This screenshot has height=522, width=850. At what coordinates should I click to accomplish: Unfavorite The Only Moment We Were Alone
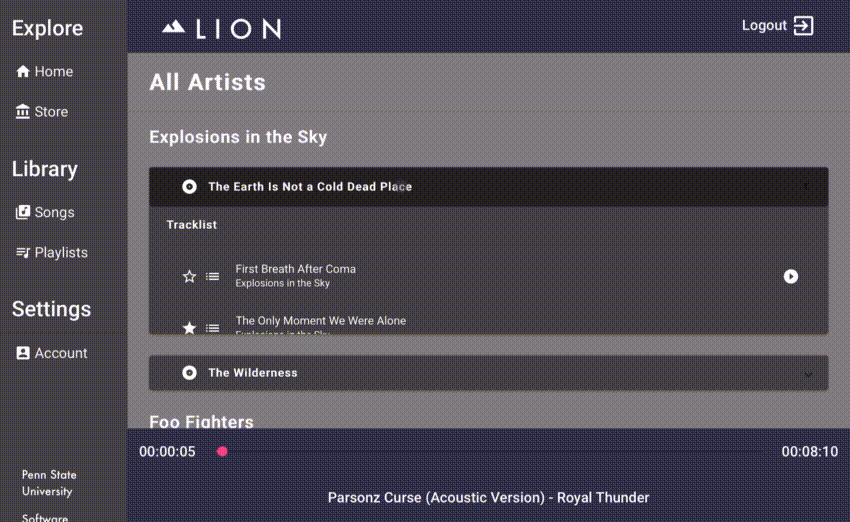pos(189,327)
